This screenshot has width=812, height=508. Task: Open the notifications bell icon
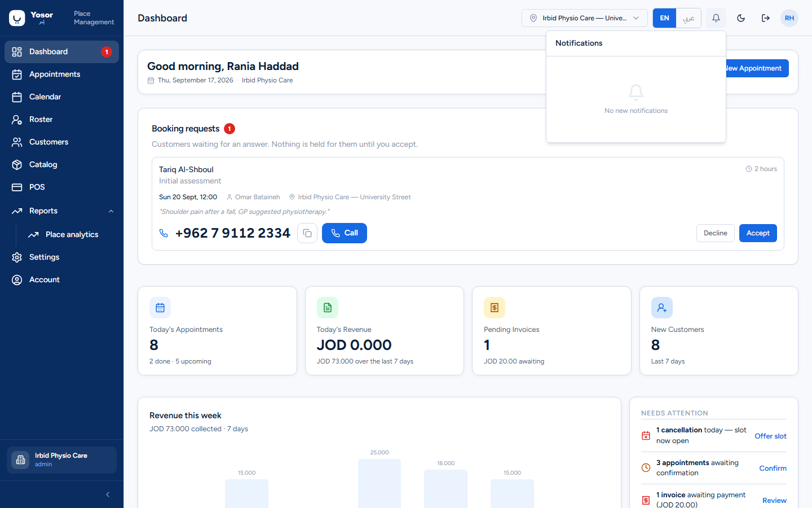point(716,18)
